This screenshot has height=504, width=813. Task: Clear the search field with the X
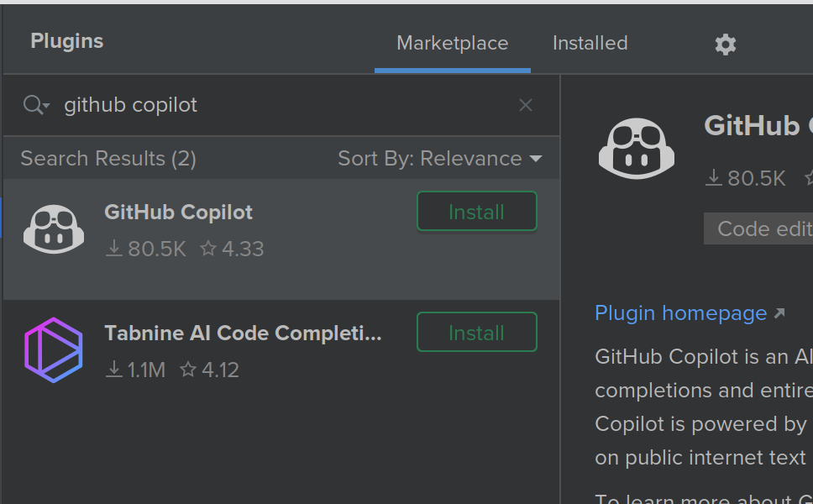[525, 104]
